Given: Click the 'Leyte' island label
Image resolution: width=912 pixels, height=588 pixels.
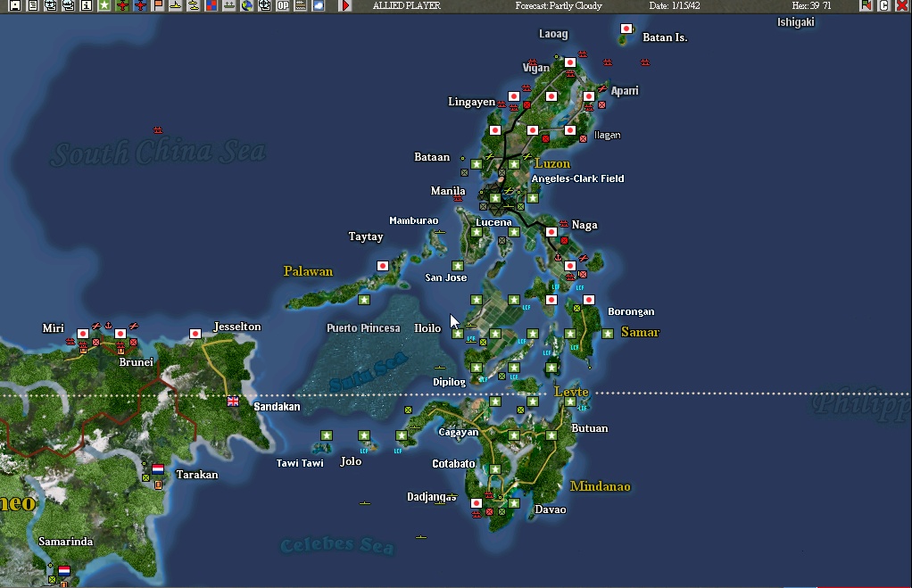Looking at the screenshot, I should click(571, 392).
